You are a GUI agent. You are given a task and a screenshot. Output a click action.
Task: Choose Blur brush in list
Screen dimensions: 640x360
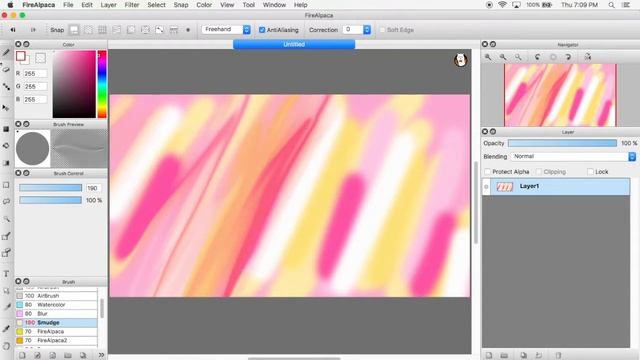click(x=56, y=313)
